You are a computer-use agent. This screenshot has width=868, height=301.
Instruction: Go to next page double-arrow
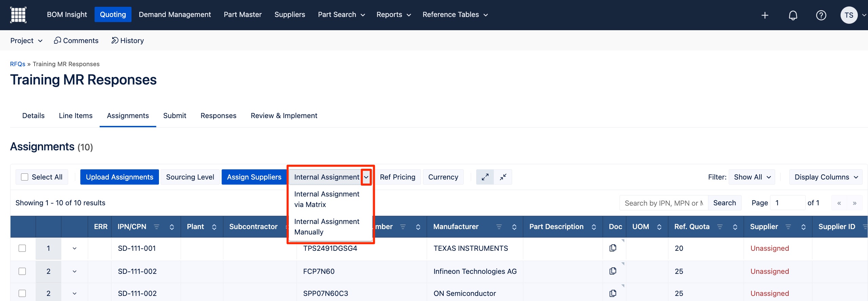point(855,203)
